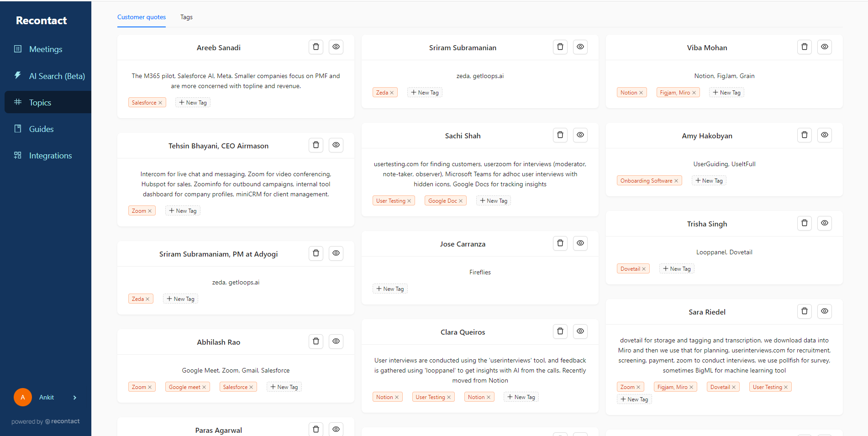Toggle visibility of Sriram Subramanian quote
This screenshot has width=868, height=436.
click(580, 47)
